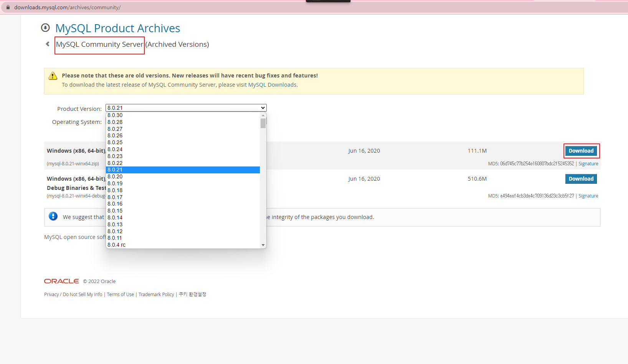Click the download circle icon beside the page title
Screen dimensions: 628x364
45,28
